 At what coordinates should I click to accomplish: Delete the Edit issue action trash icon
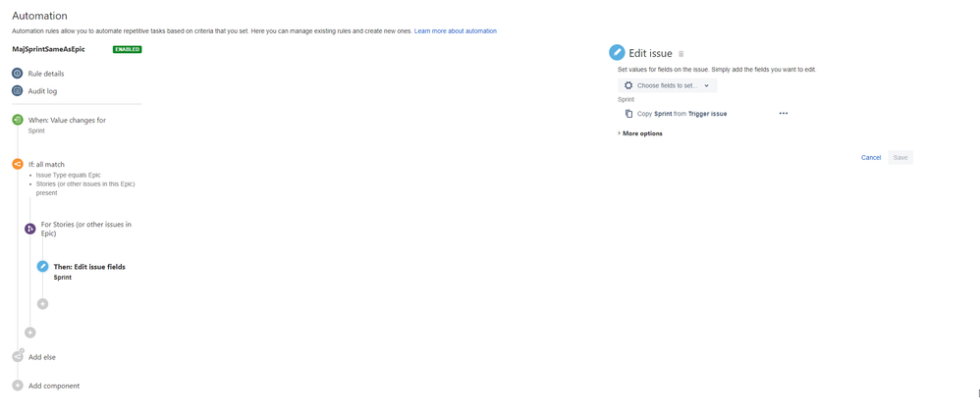[x=681, y=54]
